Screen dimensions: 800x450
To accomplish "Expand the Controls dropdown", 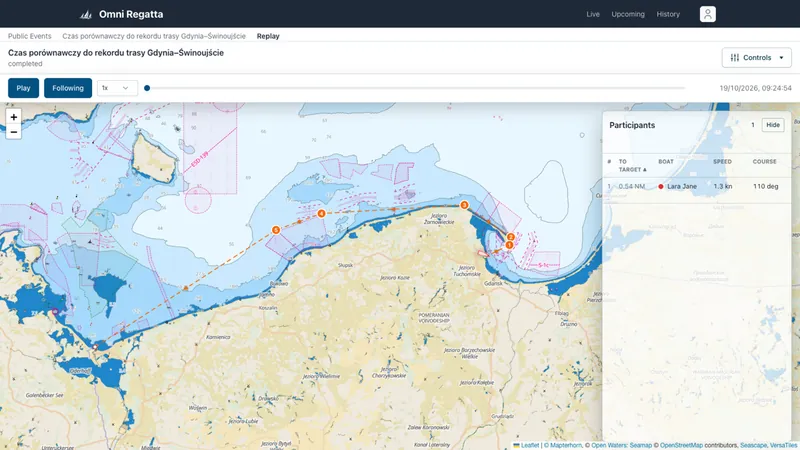I will pyautogui.click(x=757, y=58).
